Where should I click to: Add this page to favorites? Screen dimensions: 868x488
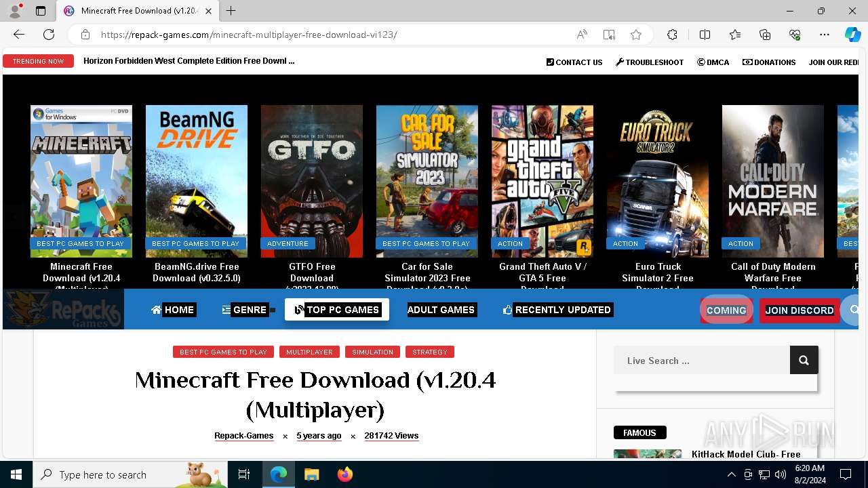click(635, 35)
